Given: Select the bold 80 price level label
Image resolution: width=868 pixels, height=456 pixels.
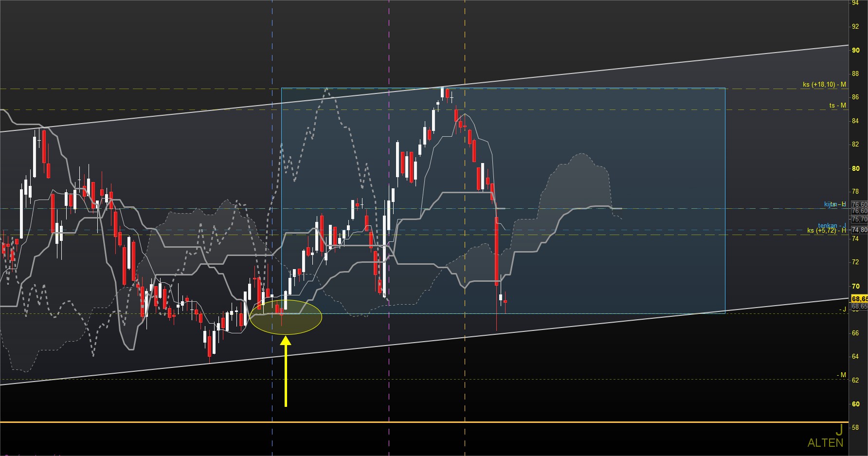Looking at the screenshot, I should tap(855, 168).
